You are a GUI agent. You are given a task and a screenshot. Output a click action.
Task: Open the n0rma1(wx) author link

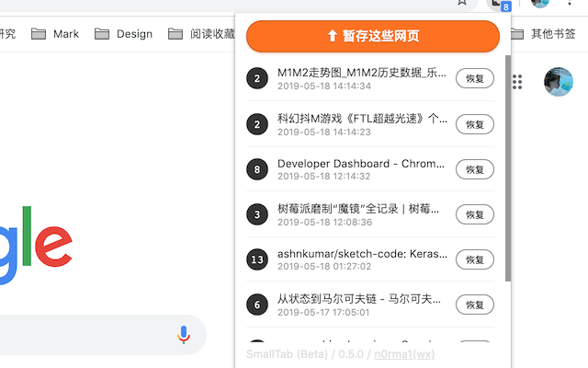point(404,354)
